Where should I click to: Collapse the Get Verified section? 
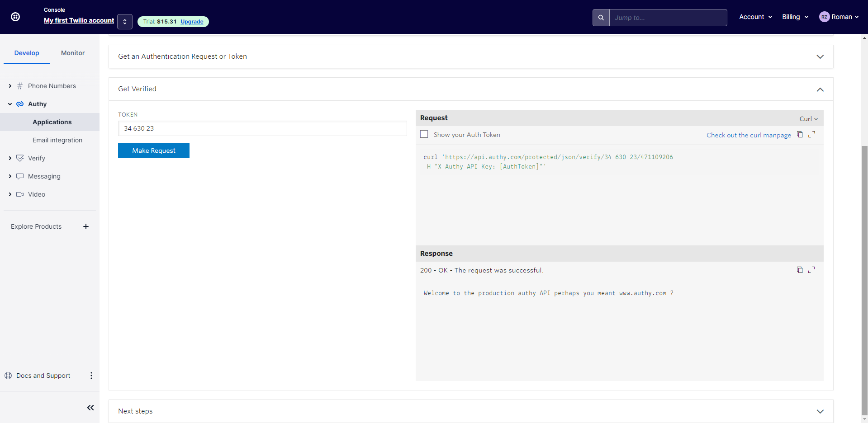coord(471,89)
